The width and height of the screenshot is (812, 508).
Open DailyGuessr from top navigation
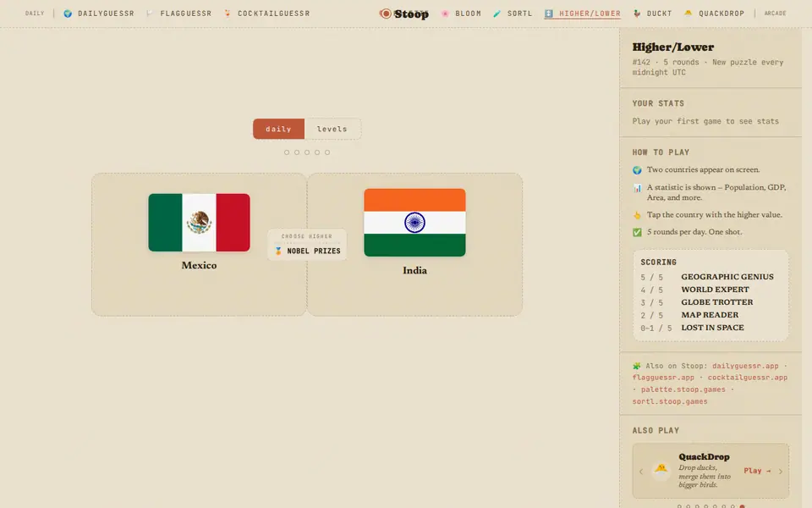(99, 14)
